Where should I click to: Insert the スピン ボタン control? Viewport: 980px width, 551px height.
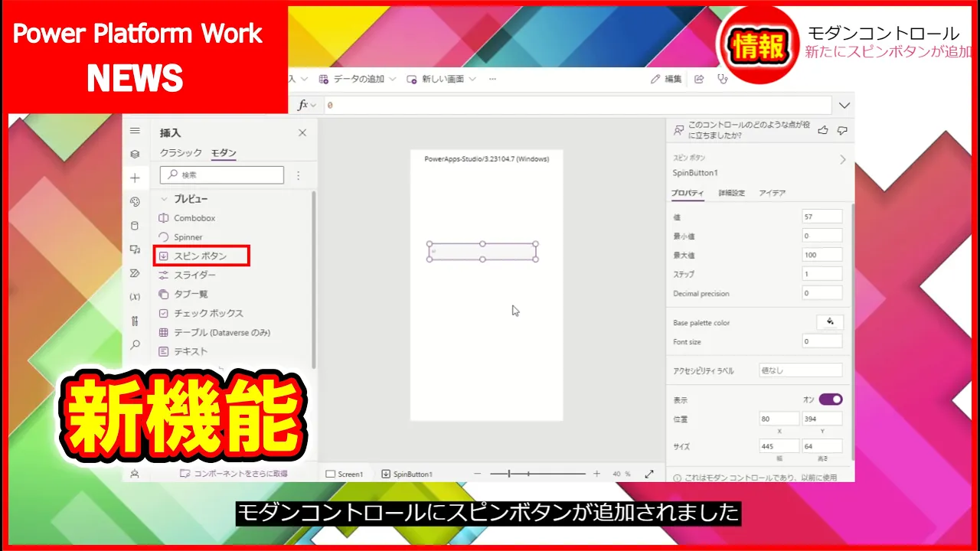pos(201,256)
